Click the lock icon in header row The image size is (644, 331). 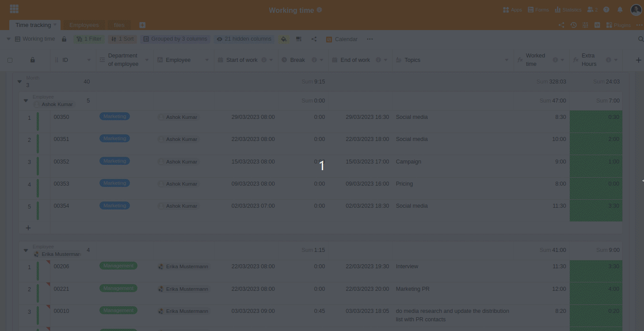click(32, 60)
